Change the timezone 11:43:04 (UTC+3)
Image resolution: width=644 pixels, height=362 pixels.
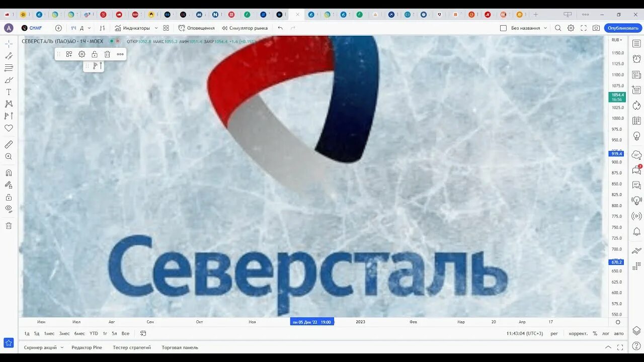pyautogui.click(x=525, y=333)
